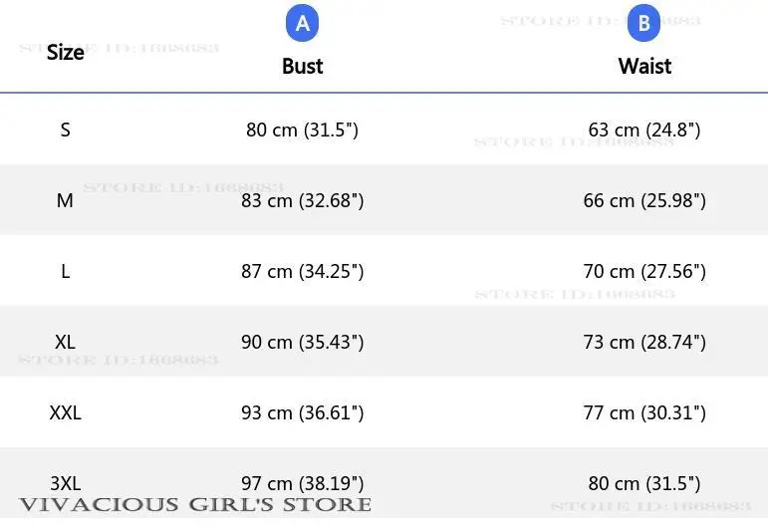The height and width of the screenshot is (532, 768).
Task: Click waist value 77 cm (30.31")
Action: click(x=644, y=412)
